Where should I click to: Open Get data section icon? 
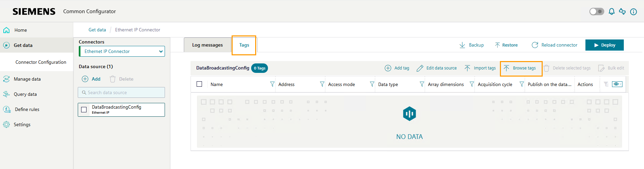[6, 45]
